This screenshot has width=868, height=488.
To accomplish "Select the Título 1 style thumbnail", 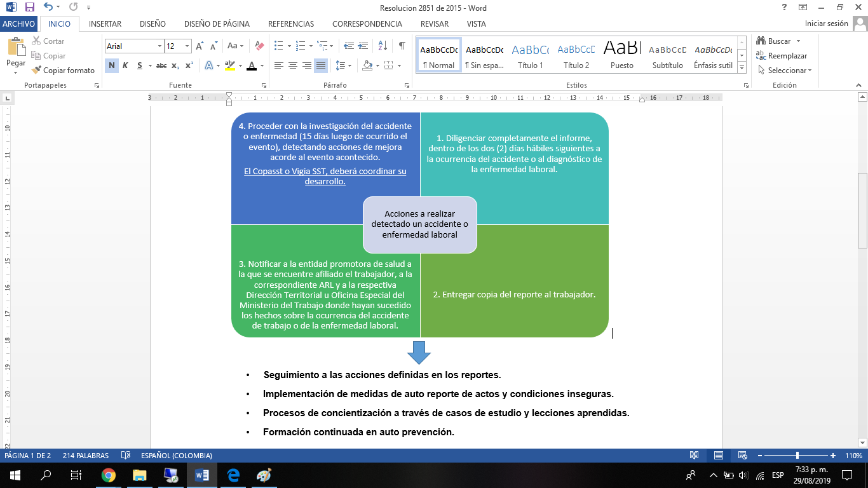I will click(x=531, y=56).
